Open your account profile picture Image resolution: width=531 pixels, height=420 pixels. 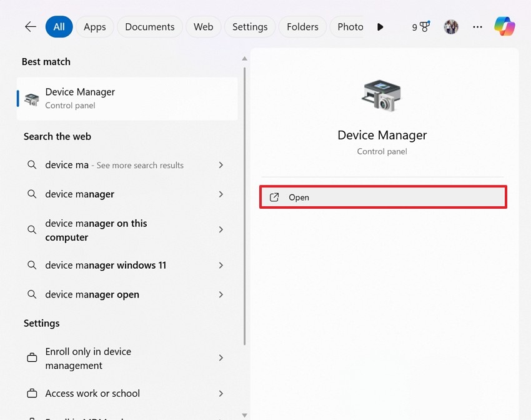point(451,27)
